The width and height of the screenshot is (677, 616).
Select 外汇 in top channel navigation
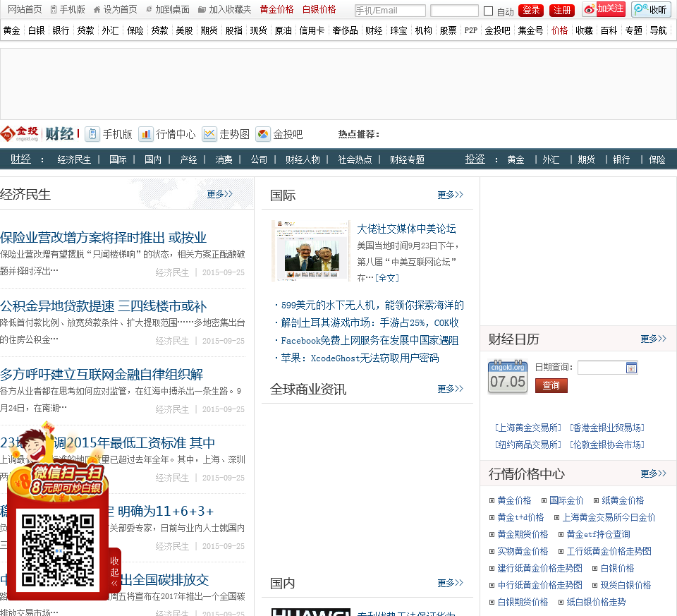point(110,30)
